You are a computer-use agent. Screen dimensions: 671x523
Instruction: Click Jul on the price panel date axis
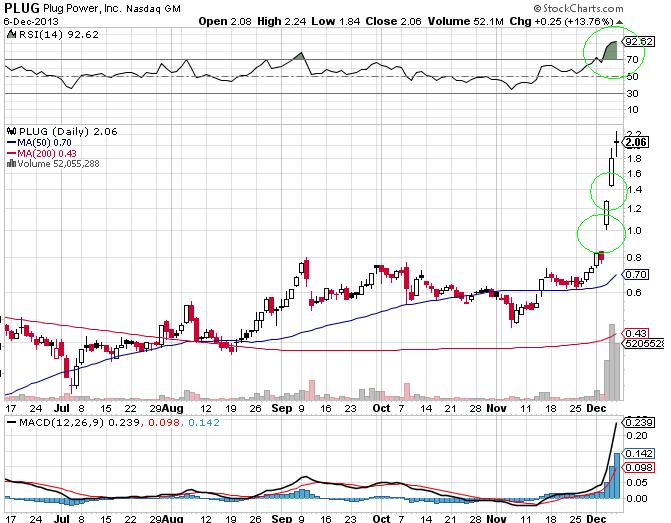62,409
